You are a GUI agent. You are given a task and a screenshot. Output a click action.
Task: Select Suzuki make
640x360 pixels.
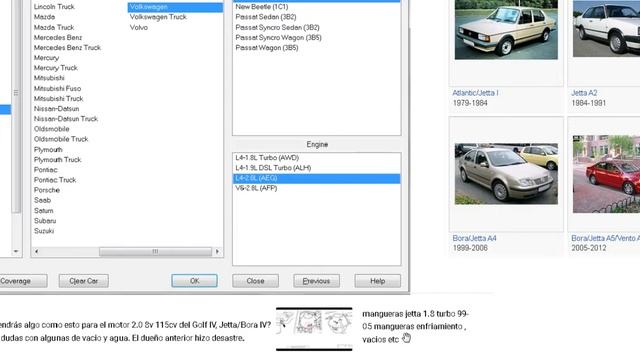click(x=44, y=231)
